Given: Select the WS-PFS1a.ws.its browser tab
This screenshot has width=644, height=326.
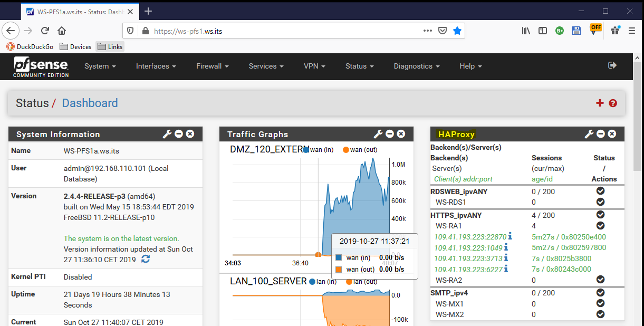Looking at the screenshot, I should (x=79, y=11).
